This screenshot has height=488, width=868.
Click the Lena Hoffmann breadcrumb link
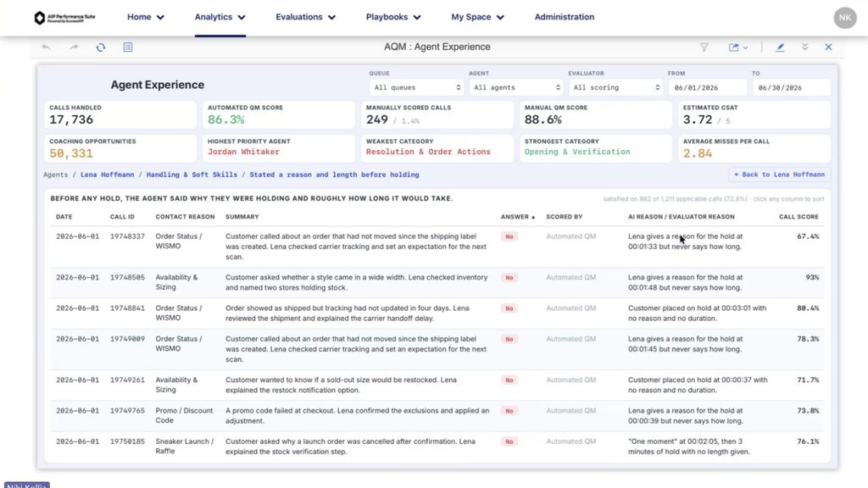click(x=108, y=175)
